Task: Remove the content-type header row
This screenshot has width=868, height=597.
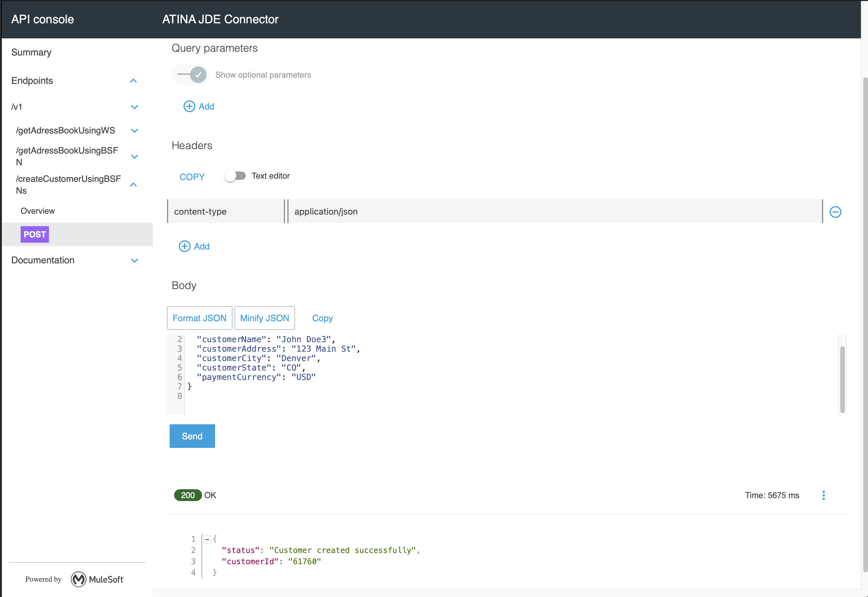Action: click(835, 212)
